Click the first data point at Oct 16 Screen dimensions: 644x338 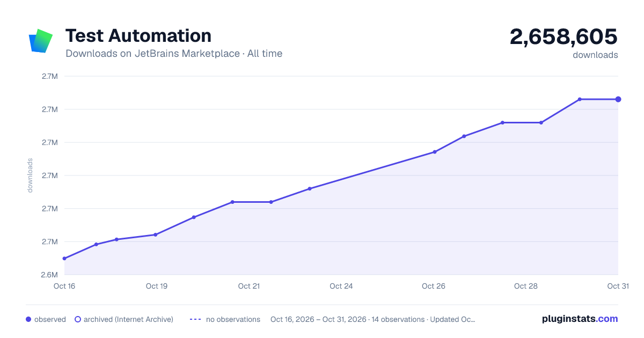click(64, 259)
